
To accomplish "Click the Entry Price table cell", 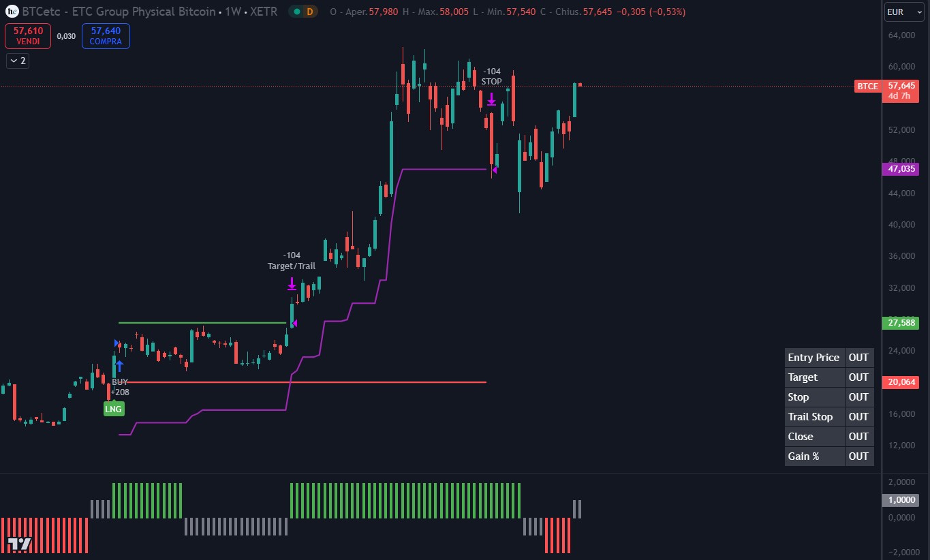I will coord(814,358).
